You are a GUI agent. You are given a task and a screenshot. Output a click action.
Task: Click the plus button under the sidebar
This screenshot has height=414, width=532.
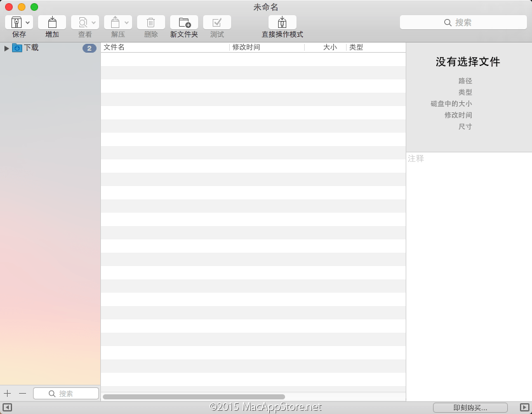pos(8,394)
